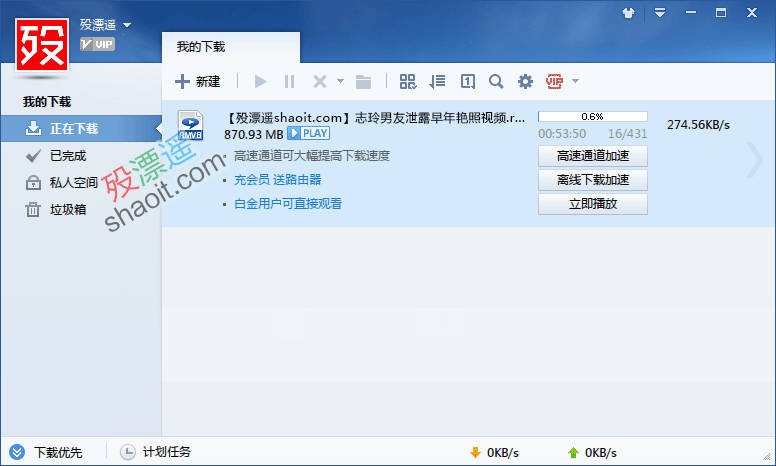Expand the delete options dropdown arrow

click(x=340, y=81)
